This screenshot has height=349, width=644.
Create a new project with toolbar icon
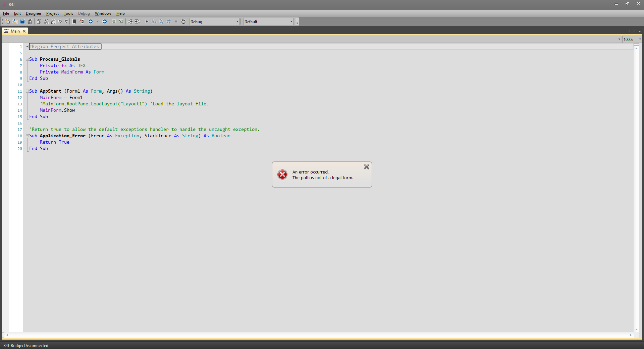tap(8, 21)
